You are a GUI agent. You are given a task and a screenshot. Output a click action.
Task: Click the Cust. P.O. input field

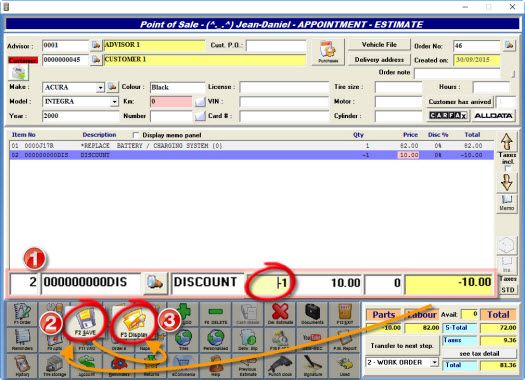click(276, 45)
